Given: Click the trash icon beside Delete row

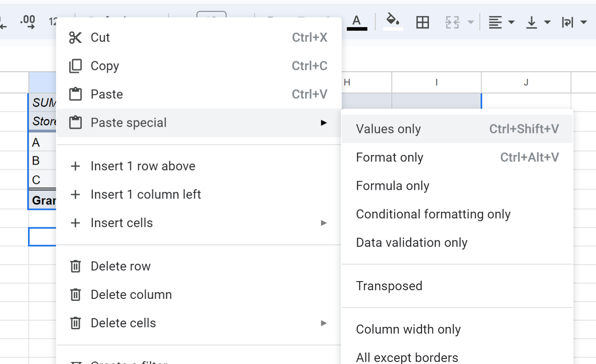Looking at the screenshot, I should coord(75,266).
